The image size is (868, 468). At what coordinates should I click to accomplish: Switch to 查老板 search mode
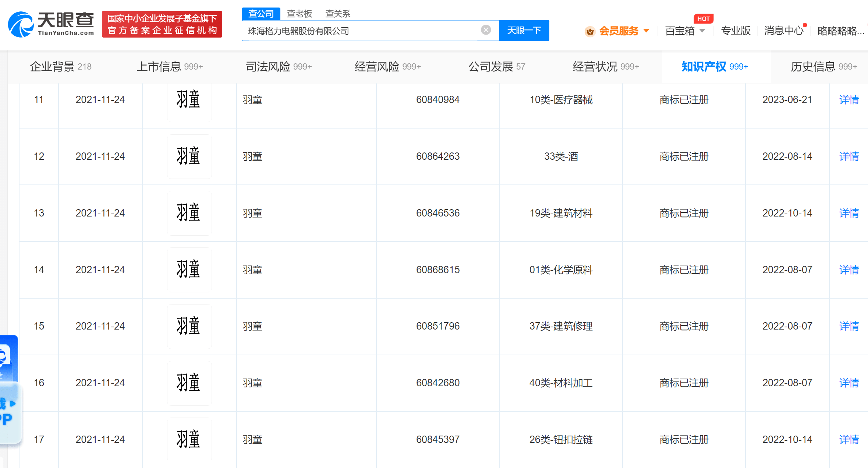click(x=299, y=14)
